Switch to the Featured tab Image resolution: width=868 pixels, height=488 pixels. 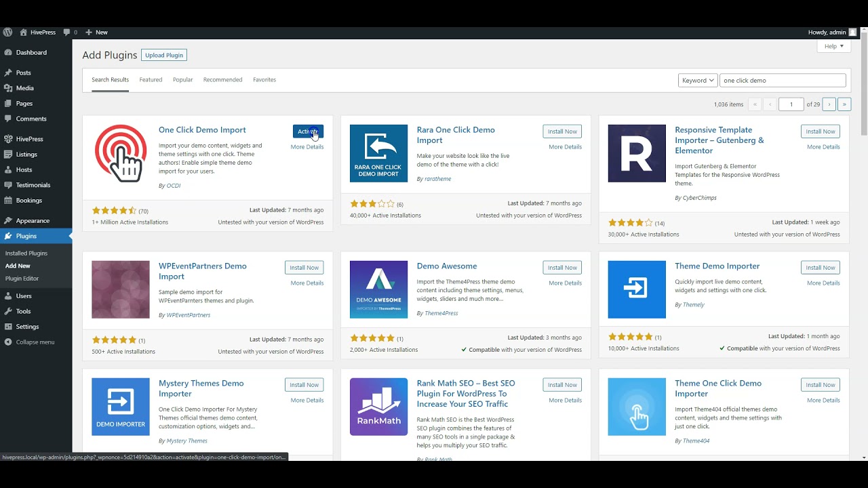(151, 80)
